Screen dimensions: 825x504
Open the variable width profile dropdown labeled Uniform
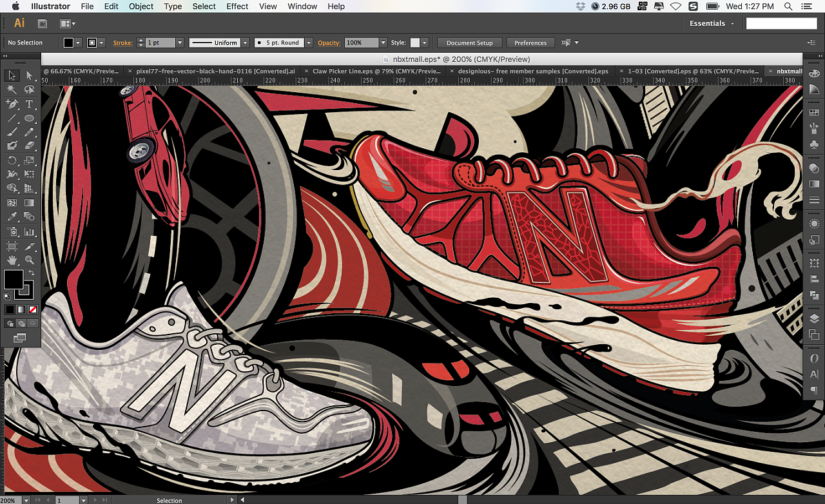click(x=244, y=43)
